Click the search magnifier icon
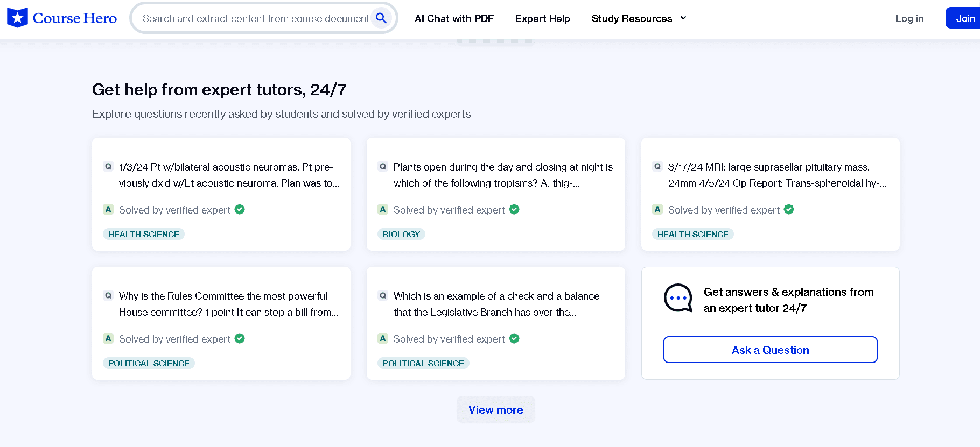980x447 pixels. pyautogui.click(x=381, y=18)
